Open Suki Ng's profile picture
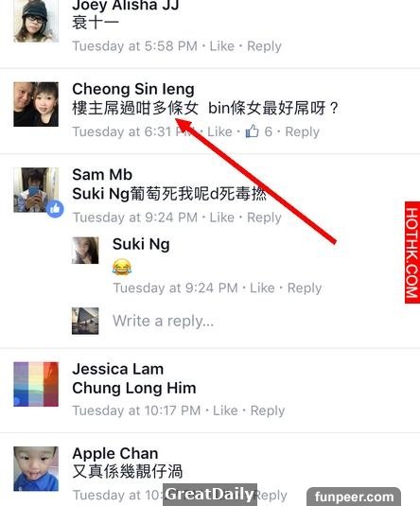Image resolution: width=420 pixels, height=506 pixels. coord(85,251)
